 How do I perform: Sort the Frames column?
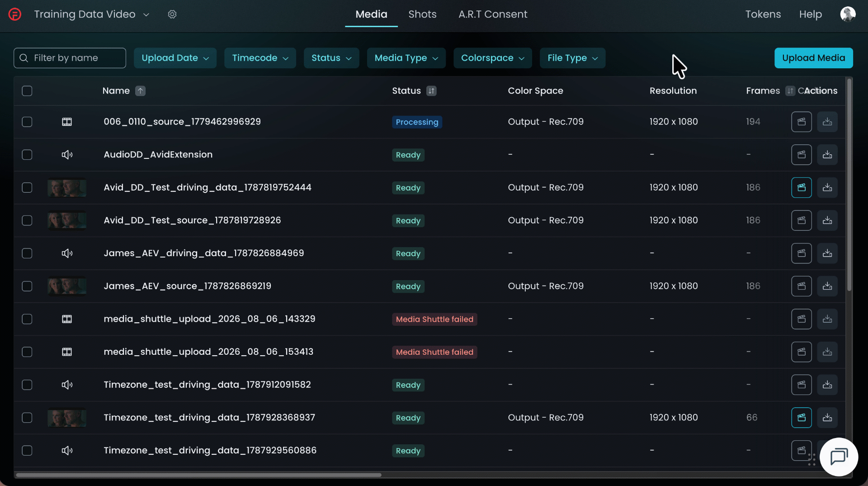[790, 91]
